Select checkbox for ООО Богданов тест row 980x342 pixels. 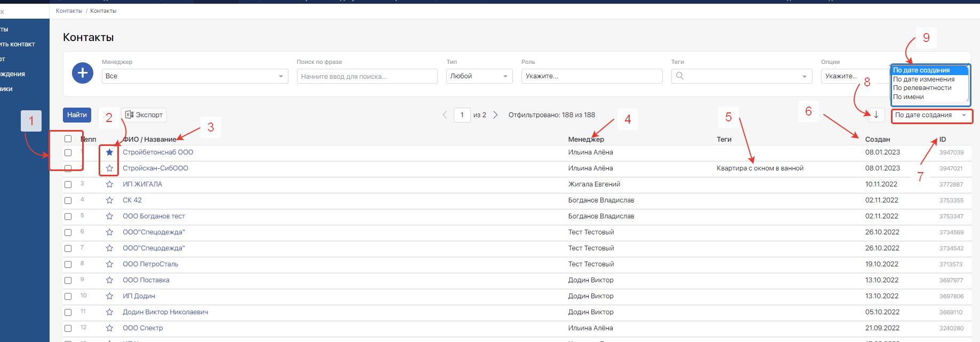[68, 216]
